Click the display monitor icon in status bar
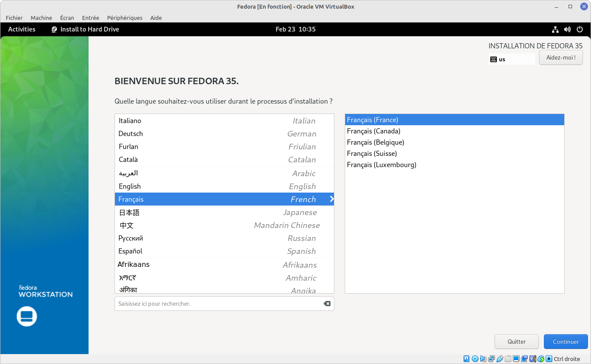The width and height of the screenshot is (591, 364). pyautogui.click(x=516, y=359)
